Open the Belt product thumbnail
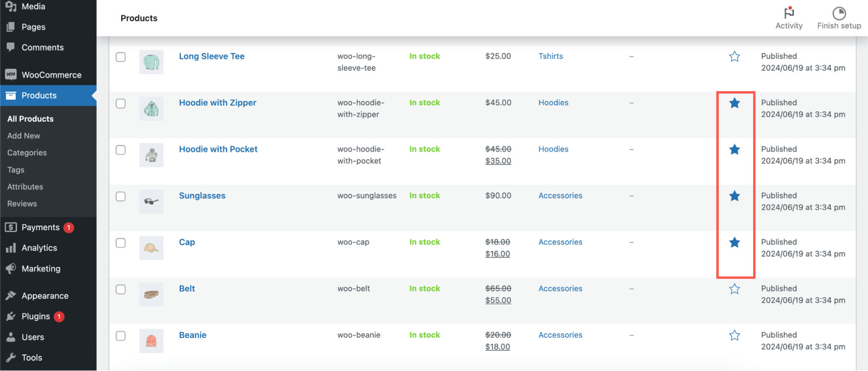868x371 pixels. 151,295
